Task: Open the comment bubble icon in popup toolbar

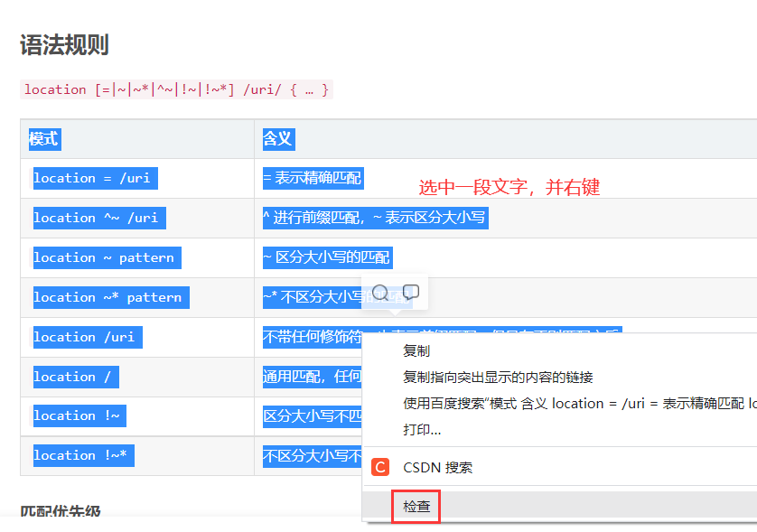Action: (x=411, y=291)
